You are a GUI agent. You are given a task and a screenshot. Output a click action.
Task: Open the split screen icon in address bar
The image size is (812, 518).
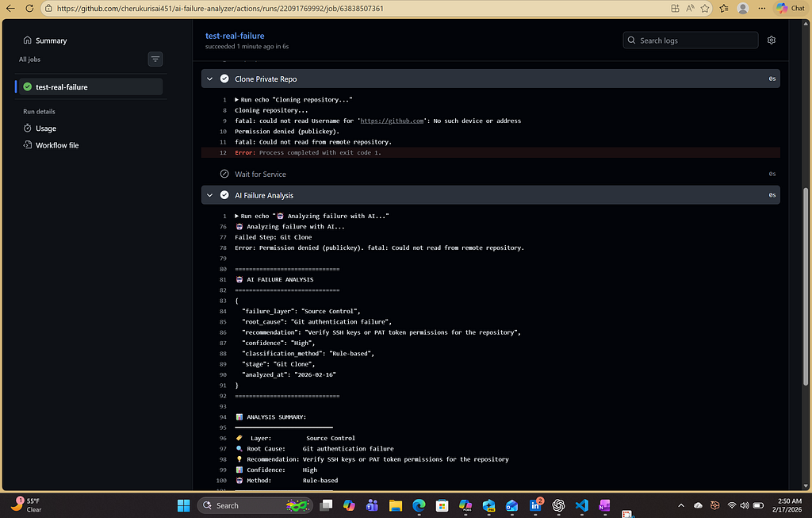point(675,8)
